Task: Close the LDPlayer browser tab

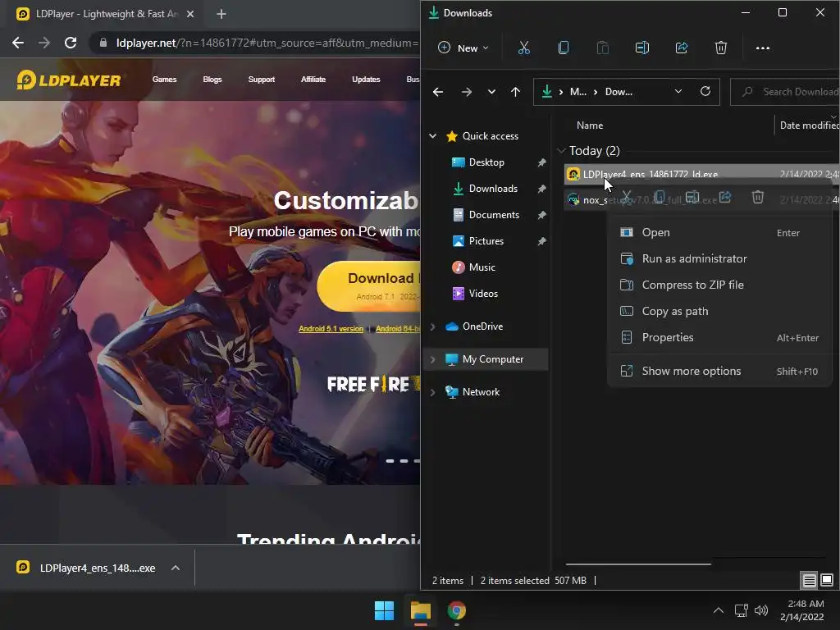Action: (x=190, y=14)
